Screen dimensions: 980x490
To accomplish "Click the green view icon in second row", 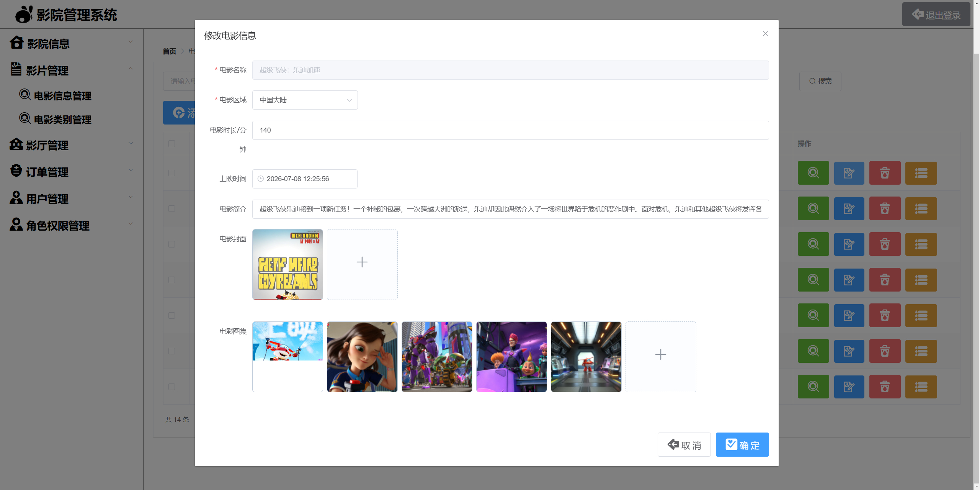I will (x=813, y=208).
